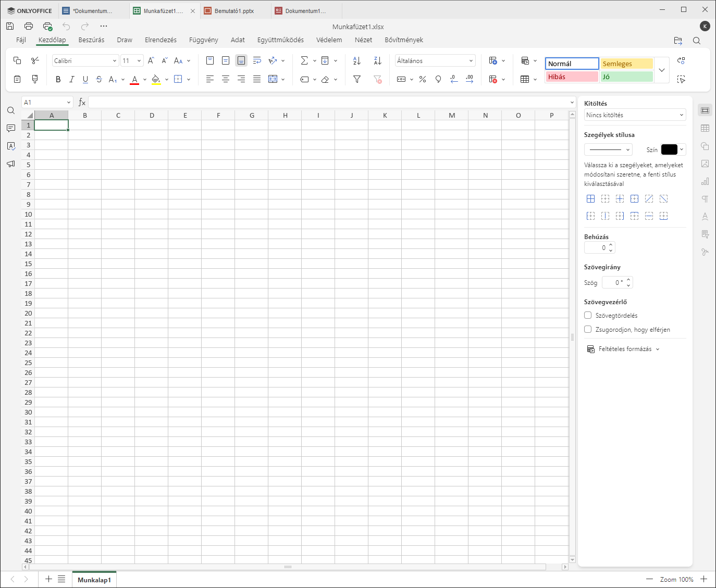Click Justify alignment icon

[x=257, y=79]
